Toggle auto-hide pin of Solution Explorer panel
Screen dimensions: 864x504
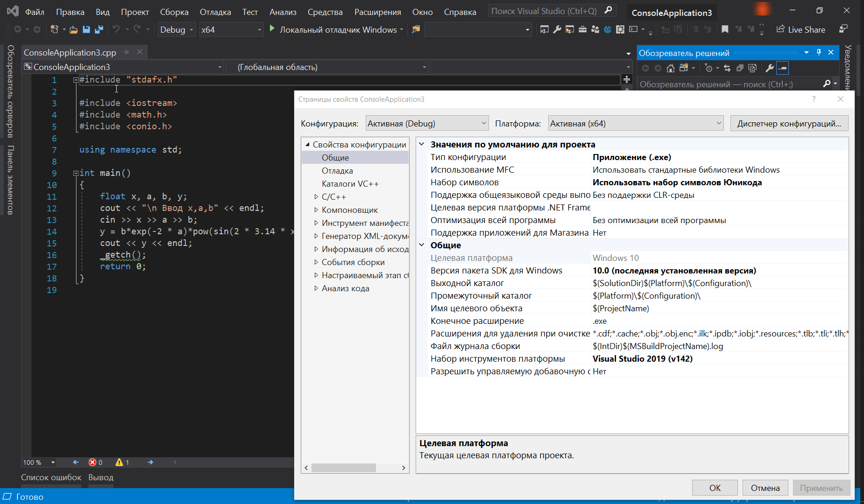tap(819, 53)
